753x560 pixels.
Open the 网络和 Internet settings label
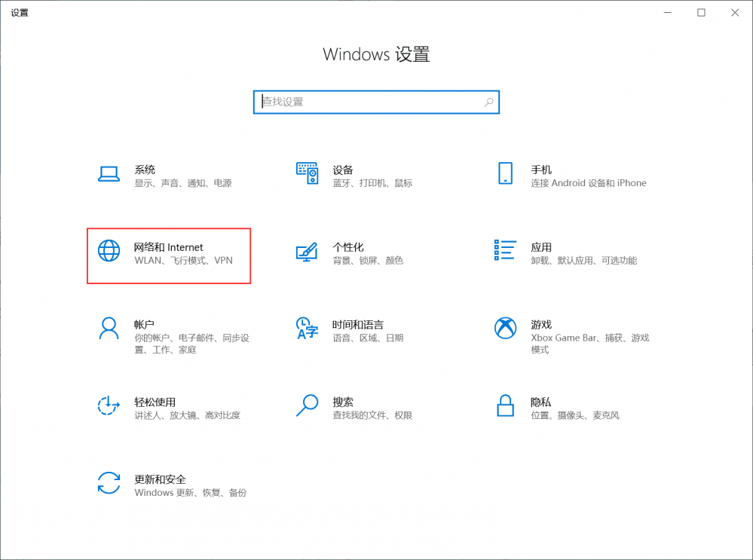click(169, 247)
